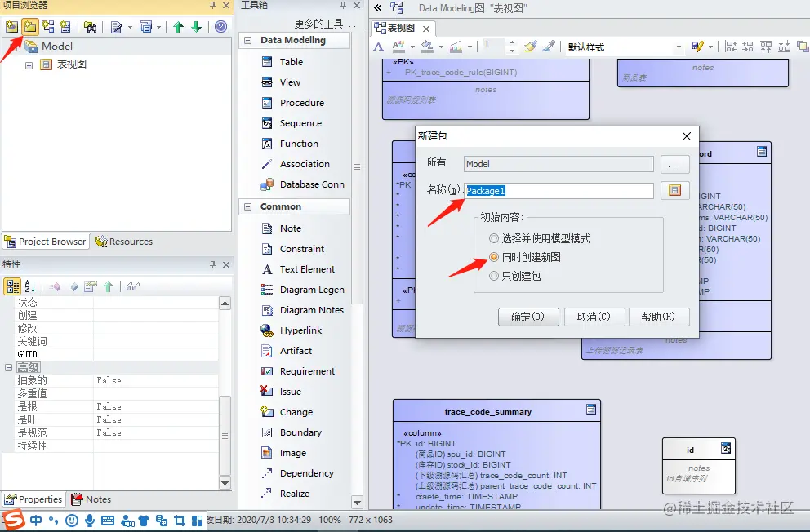The image size is (810, 532).
Task: Toggle Sogou punctuation mode icon
Action: (54, 520)
